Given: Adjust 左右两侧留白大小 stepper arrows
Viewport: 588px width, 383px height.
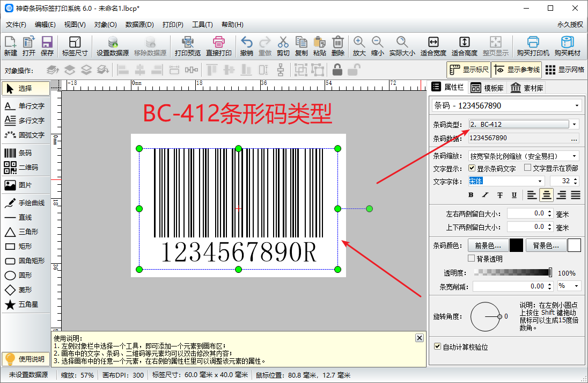Looking at the screenshot, I should pyautogui.click(x=550, y=214).
